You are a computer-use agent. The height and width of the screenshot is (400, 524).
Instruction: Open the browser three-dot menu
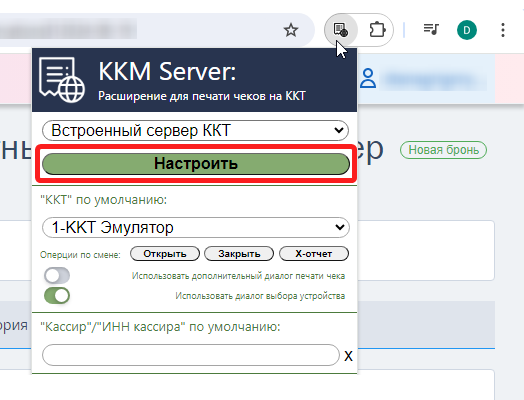pos(503,30)
